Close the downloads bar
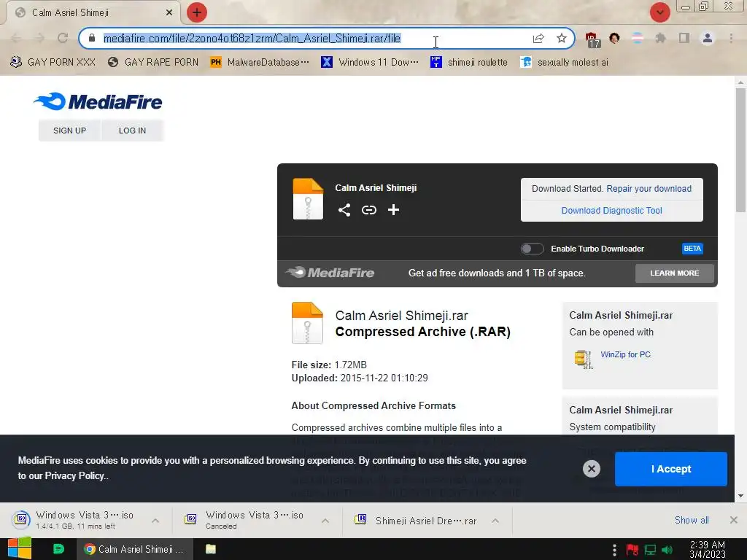747x560 pixels. (734, 520)
